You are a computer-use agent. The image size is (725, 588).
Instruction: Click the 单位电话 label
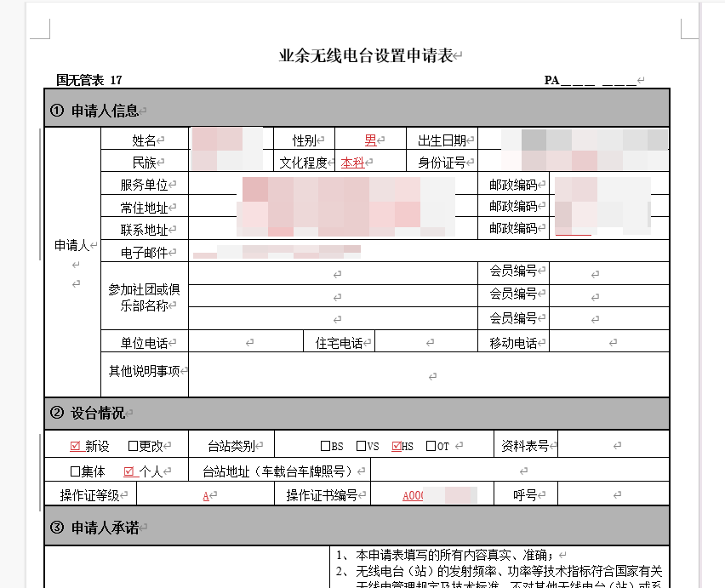coord(144,343)
